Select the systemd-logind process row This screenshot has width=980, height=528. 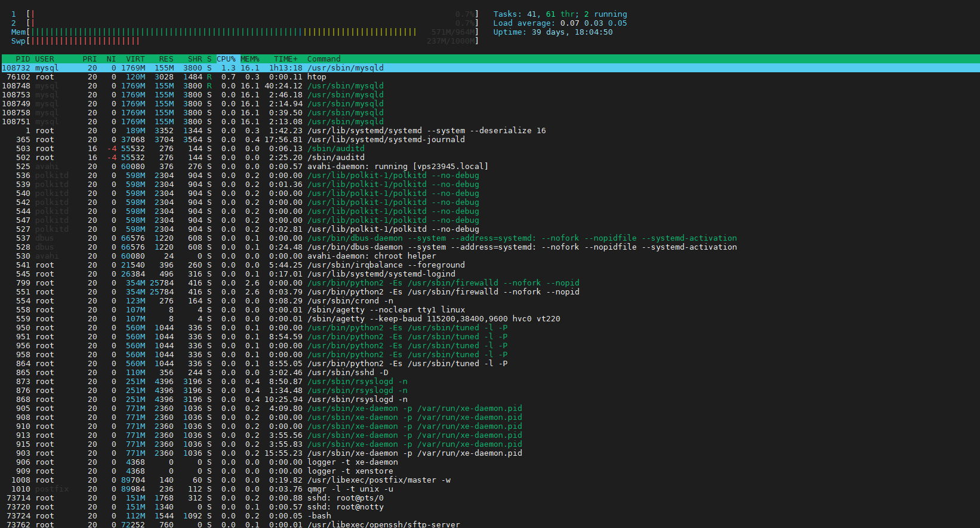490,274
